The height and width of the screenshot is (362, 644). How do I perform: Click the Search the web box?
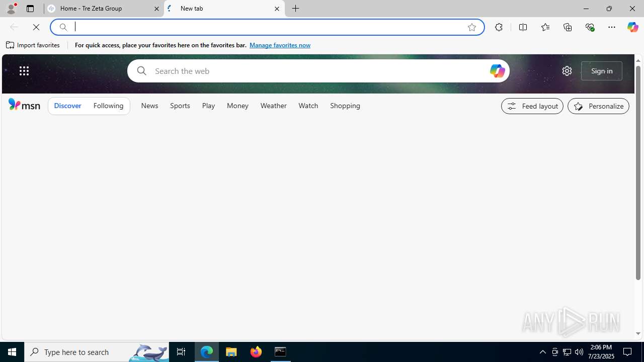(x=319, y=71)
